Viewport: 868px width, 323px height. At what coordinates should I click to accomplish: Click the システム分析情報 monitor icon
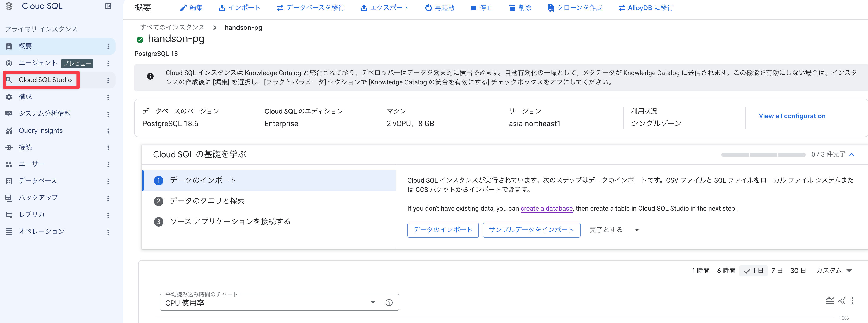coord(9,114)
